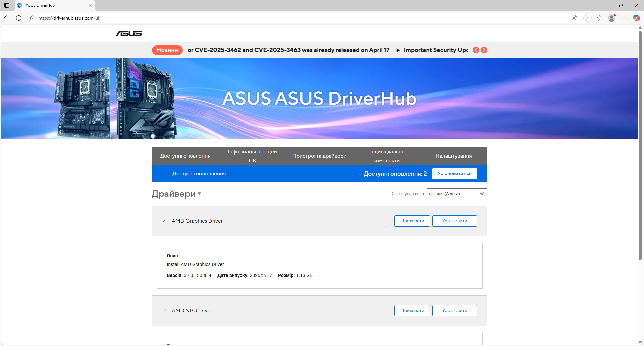Viewport: 644px width, 346px height.
Task: Switch to Доступні оновлення tab
Action: [185, 156]
